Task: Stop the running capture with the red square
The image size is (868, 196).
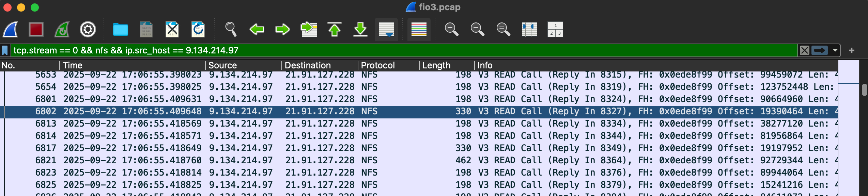Action: pyautogui.click(x=36, y=30)
